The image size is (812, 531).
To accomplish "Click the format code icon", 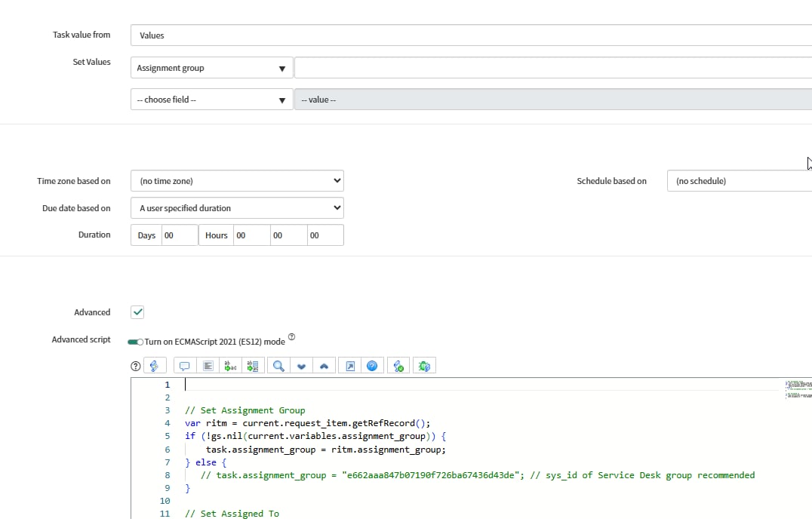I will [x=208, y=366].
